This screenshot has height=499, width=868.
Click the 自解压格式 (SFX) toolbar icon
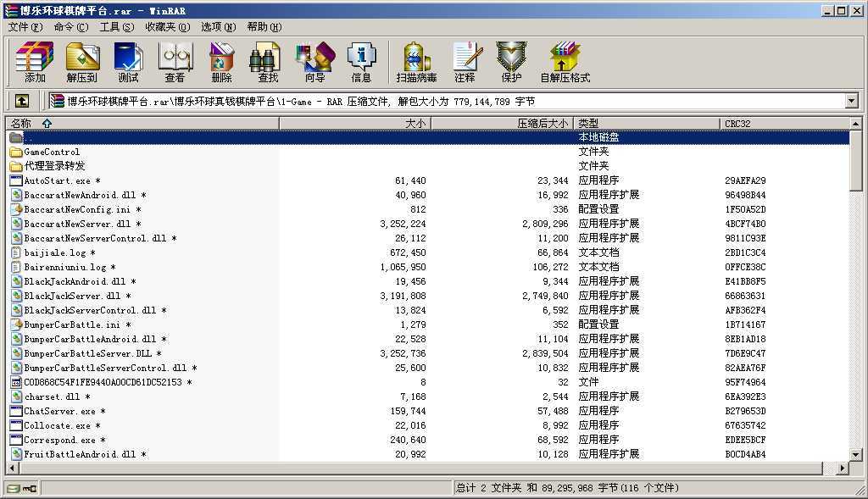[x=565, y=62]
